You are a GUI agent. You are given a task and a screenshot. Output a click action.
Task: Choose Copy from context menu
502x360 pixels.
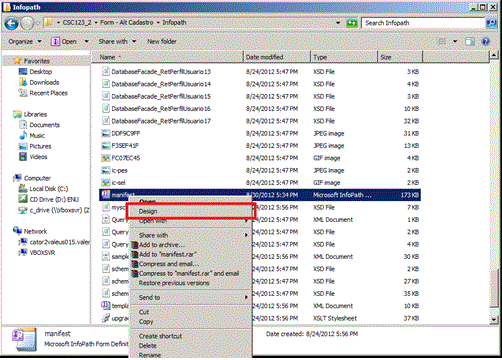190,322
